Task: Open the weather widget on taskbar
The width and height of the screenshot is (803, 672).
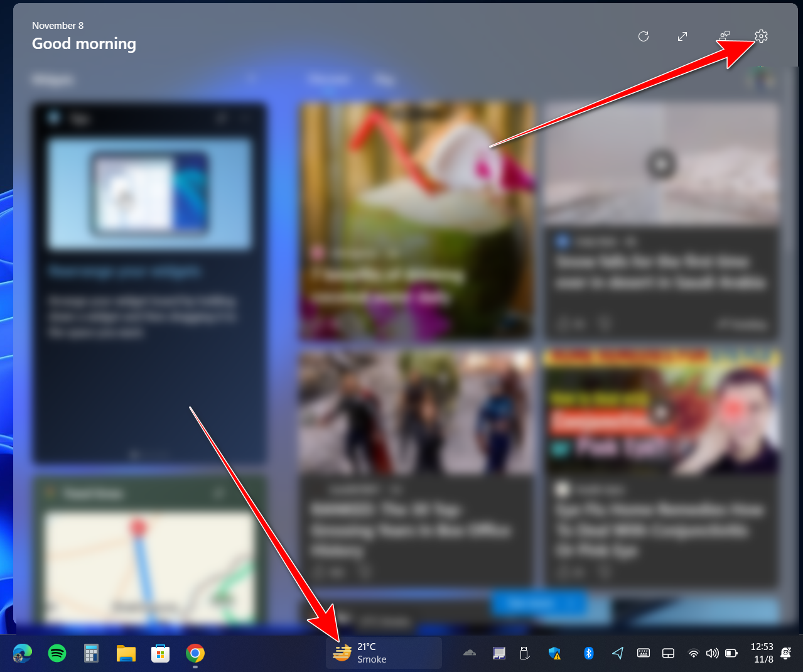Action: (384, 653)
